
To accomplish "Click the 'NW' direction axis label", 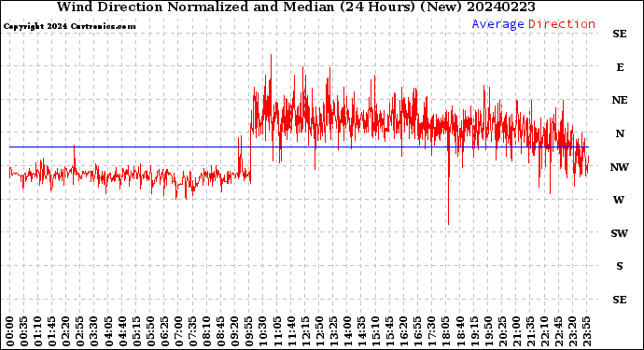I will pyautogui.click(x=620, y=167).
